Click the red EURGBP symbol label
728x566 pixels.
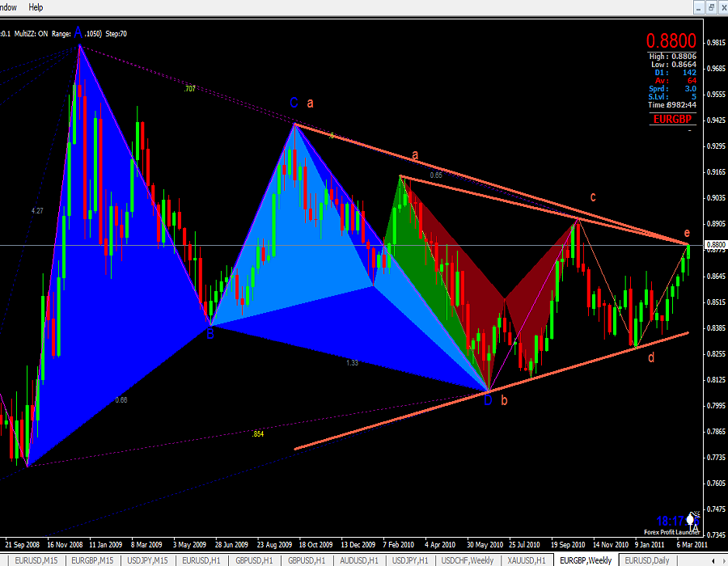[672, 119]
